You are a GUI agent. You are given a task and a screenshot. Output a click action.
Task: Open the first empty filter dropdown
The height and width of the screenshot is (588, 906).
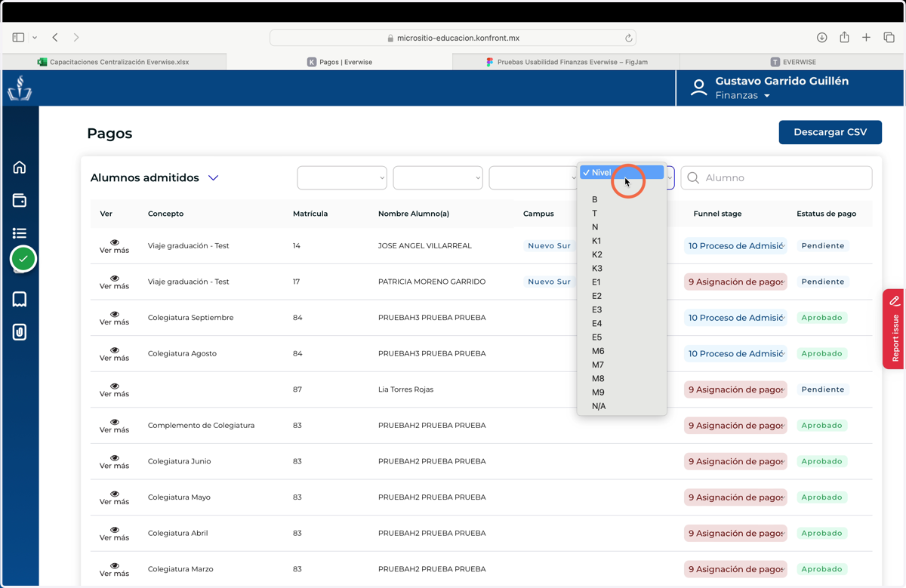[342, 178]
